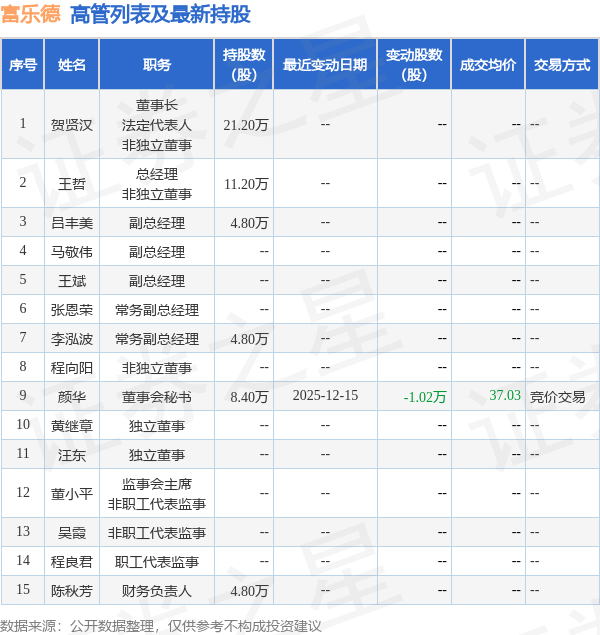Select the 最近变动日期 column header

(x=325, y=64)
